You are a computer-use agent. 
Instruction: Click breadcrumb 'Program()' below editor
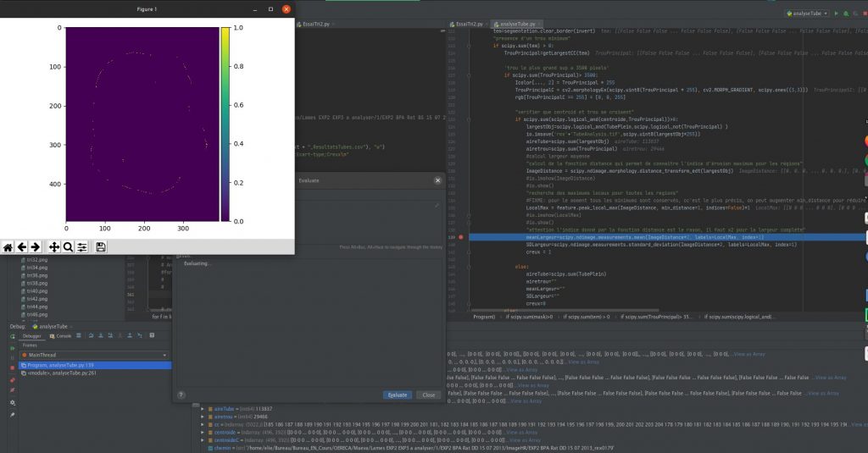(x=484, y=317)
